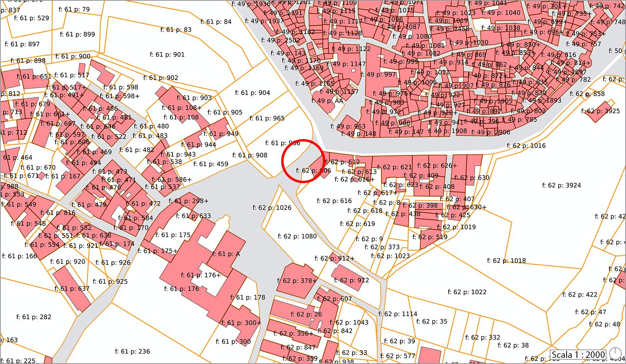The width and height of the screenshot is (626, 364).
Task: Click parcel label f: 62 p: 3924
Action: click(561, 185)
